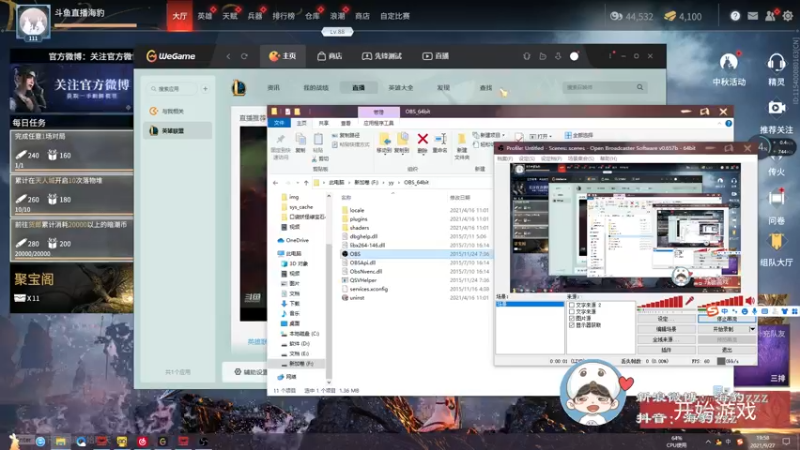Click 复制路径 in Explorer ribbon
The width and height of the screenshot is (800, 450).
tap(346, 135)
